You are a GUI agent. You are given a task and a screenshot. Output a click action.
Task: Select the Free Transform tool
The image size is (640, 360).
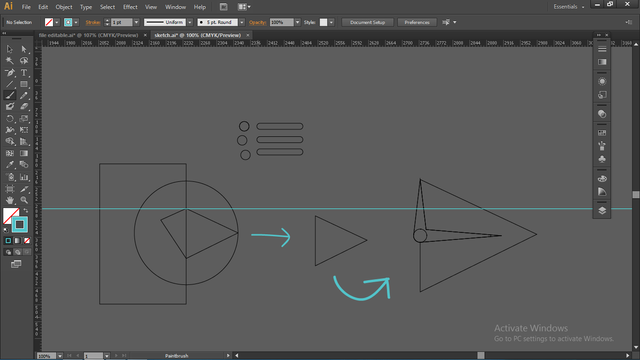coord(24,130)
